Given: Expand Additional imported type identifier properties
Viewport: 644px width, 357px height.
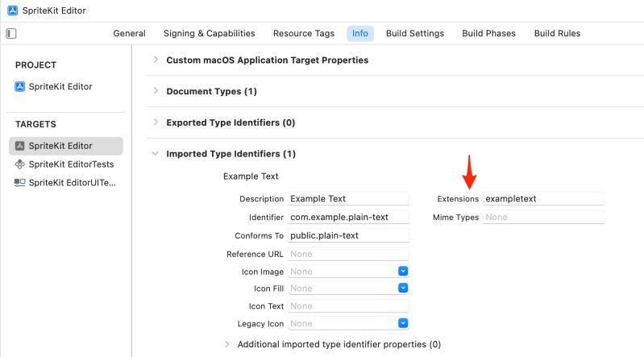Looking at the screenshot, I should 227,344.
